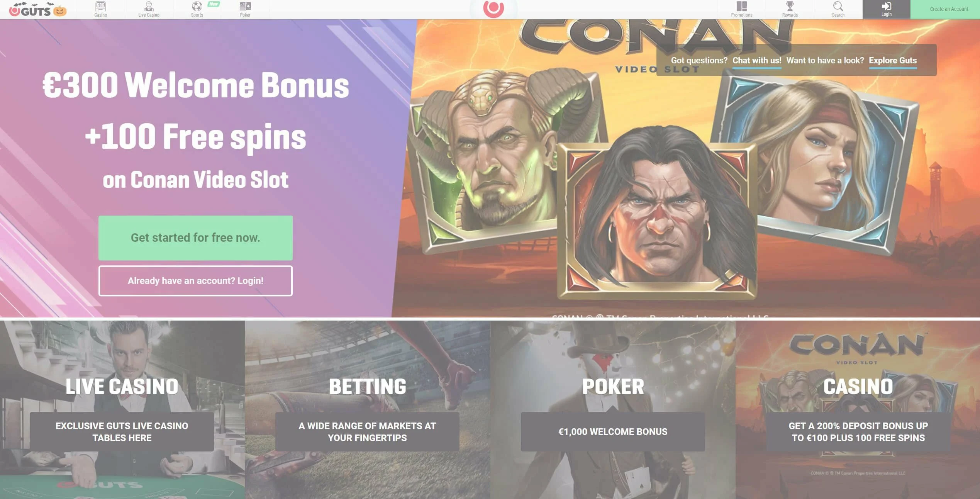Click the Login arrow icon button
The image size is (980, 499).
886,9
